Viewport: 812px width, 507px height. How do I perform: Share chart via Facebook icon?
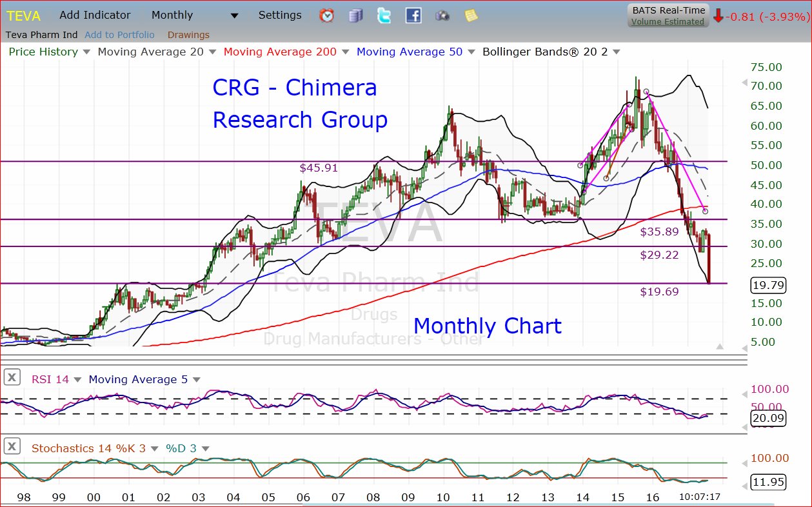(x=413, y=15)
